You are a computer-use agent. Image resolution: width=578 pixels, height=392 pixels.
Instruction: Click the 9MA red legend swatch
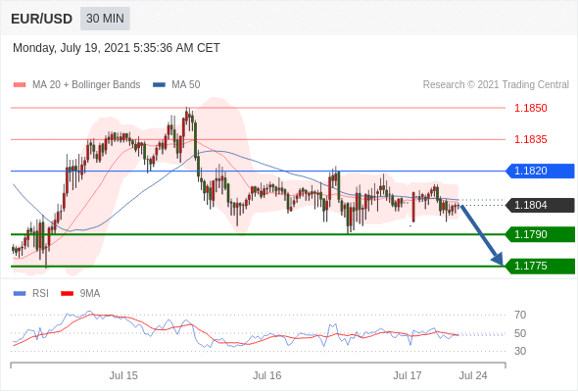click(67, 294)
